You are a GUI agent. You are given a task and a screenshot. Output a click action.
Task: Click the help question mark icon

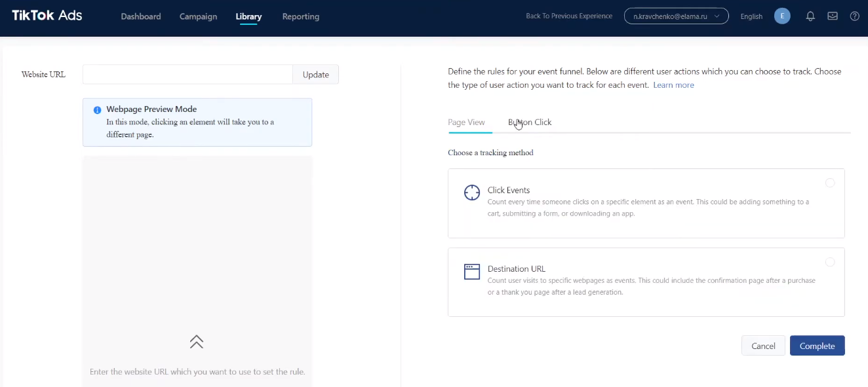(854, 16)
